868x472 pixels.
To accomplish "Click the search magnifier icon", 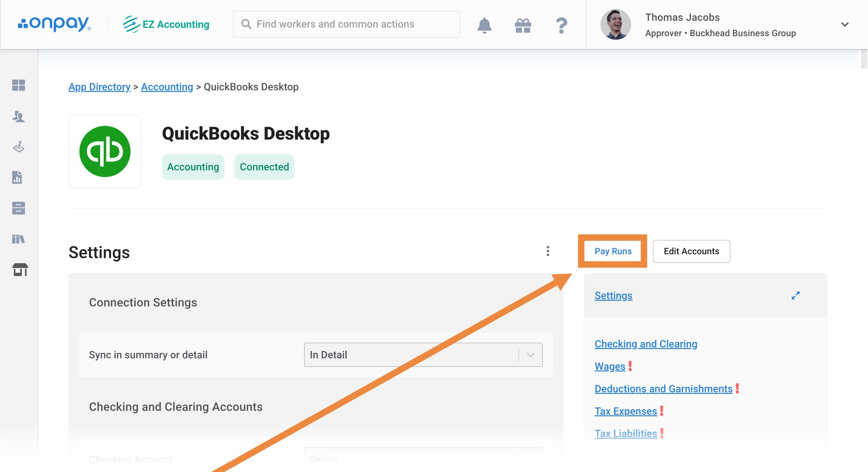I will click(246, 24).
